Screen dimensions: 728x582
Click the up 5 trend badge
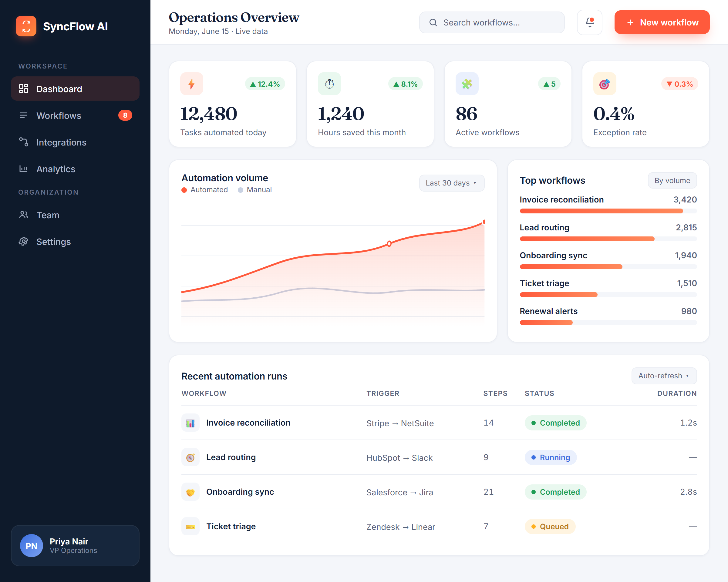point(549,84)
